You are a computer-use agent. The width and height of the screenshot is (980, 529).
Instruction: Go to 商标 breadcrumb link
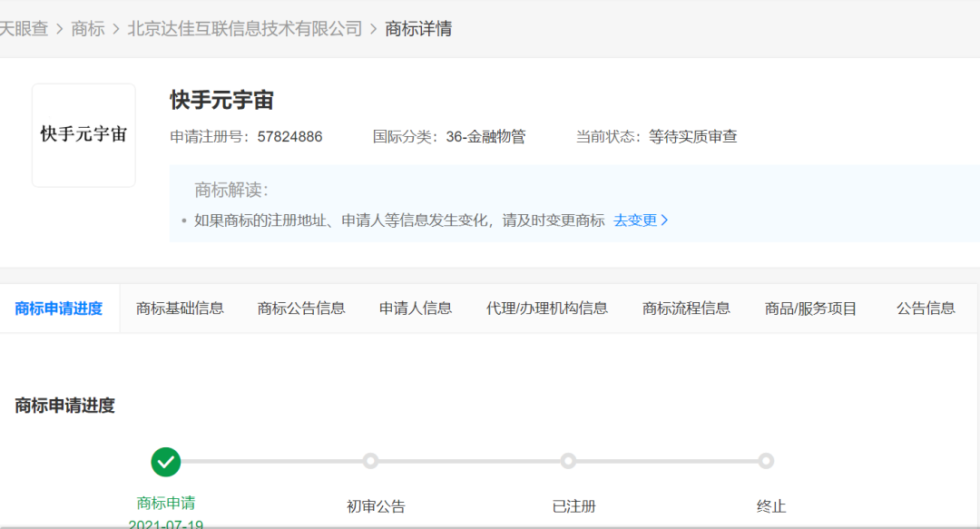(87, 29)
